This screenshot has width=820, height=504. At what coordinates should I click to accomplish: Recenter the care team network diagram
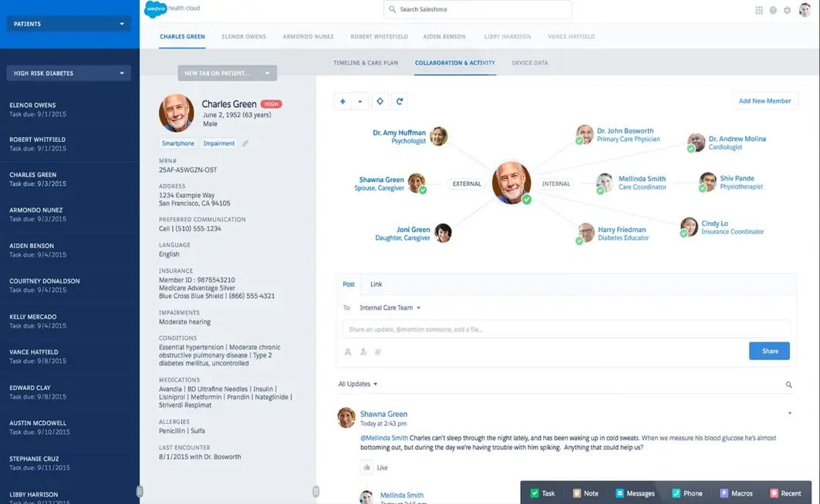[x=380, y=101]
